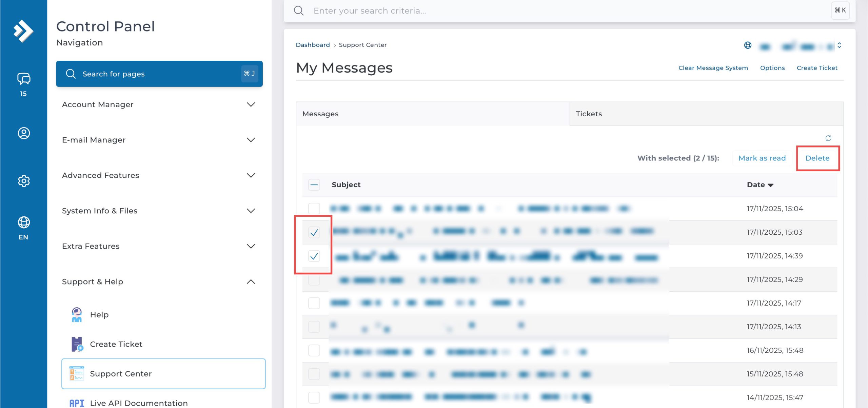This screenshot has width=868, height=408.
Task: Click the refresh icon above message list
Action: point(828,138)
